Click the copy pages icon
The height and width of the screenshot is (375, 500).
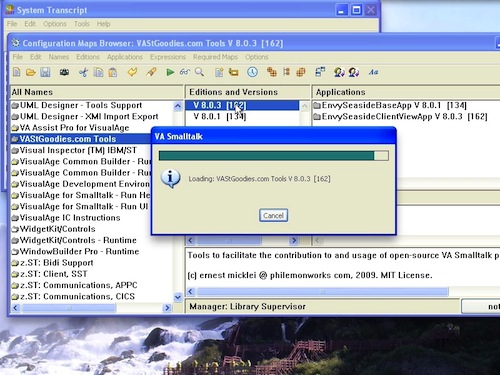coord(98,72)
